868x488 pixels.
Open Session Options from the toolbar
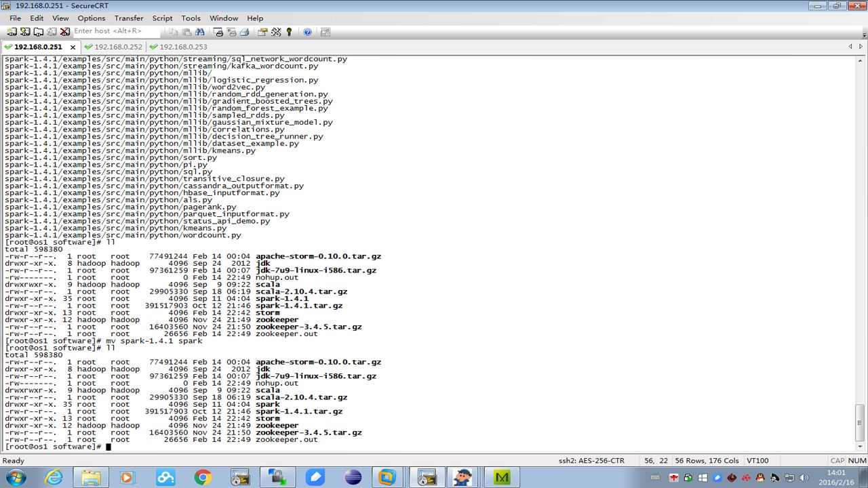point(262,32)
